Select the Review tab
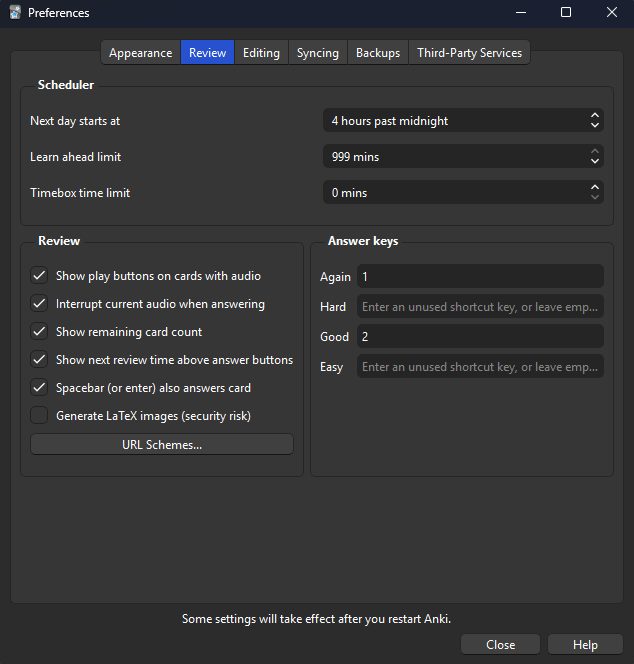The width and height of the screenshot is (634, 664). click(x=208, y=53)
